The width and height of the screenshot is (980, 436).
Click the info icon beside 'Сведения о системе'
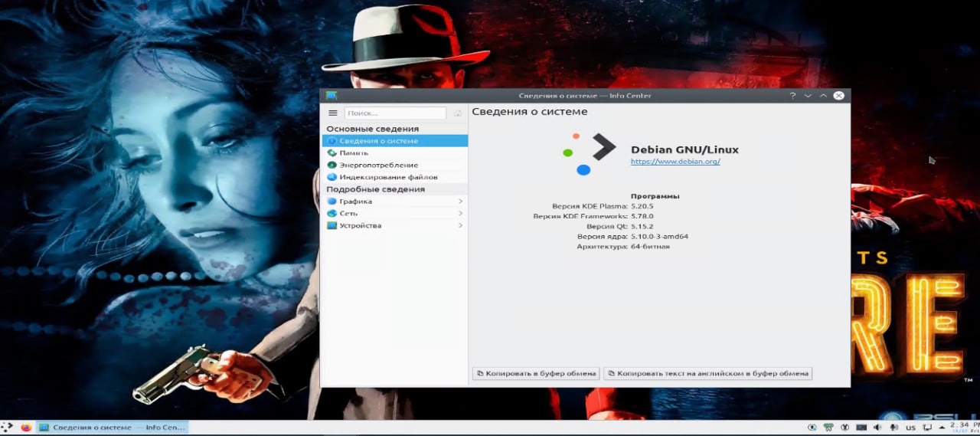pyautogui.click(x=332, y=141)
